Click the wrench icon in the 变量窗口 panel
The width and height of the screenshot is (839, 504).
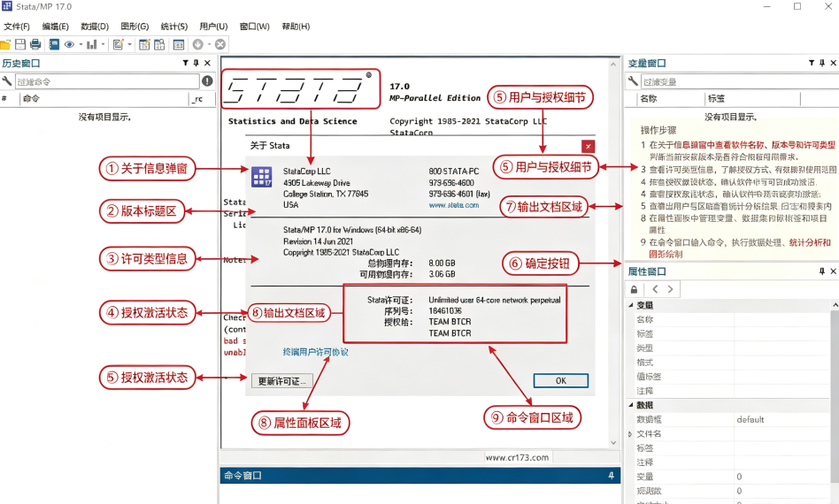click(x=633, y=81)
